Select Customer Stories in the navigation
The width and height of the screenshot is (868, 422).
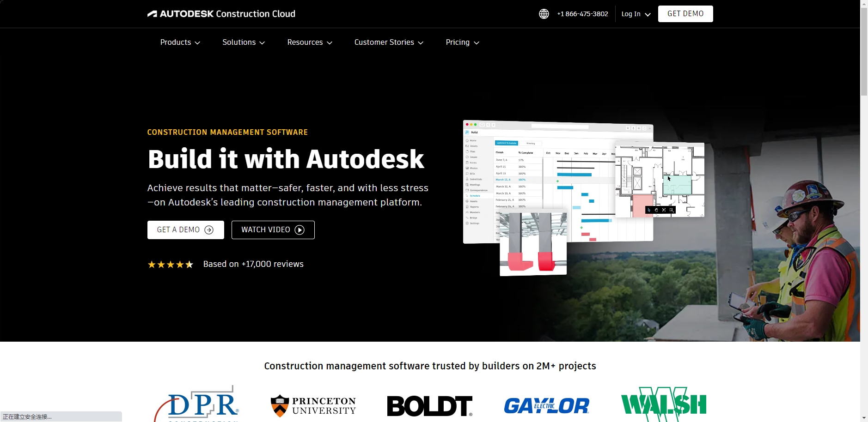tap(388, 42)
